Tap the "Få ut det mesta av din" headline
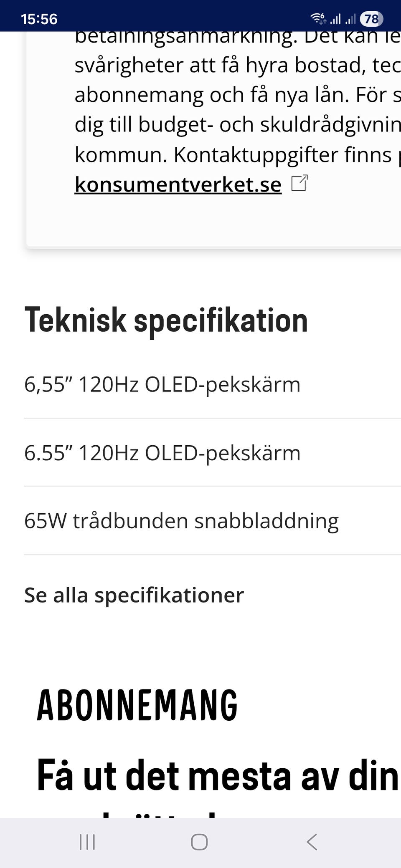401x868 pixels. click(217, 775)
